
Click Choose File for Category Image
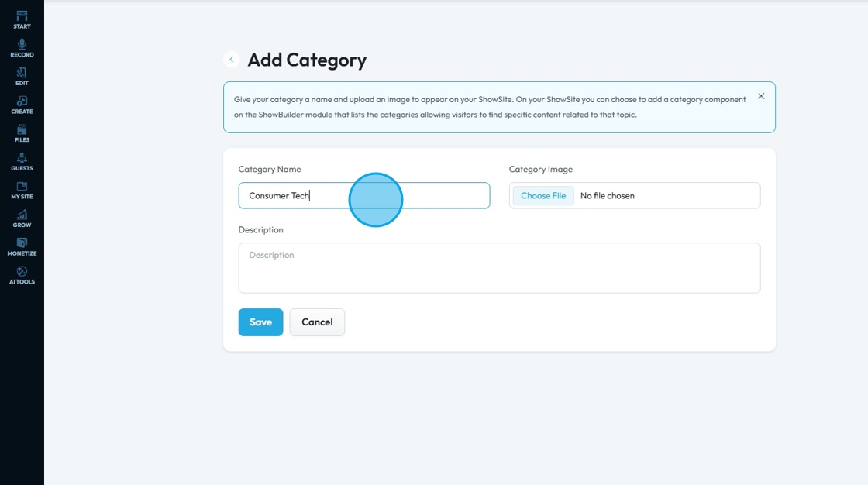[x=543, y=196]
